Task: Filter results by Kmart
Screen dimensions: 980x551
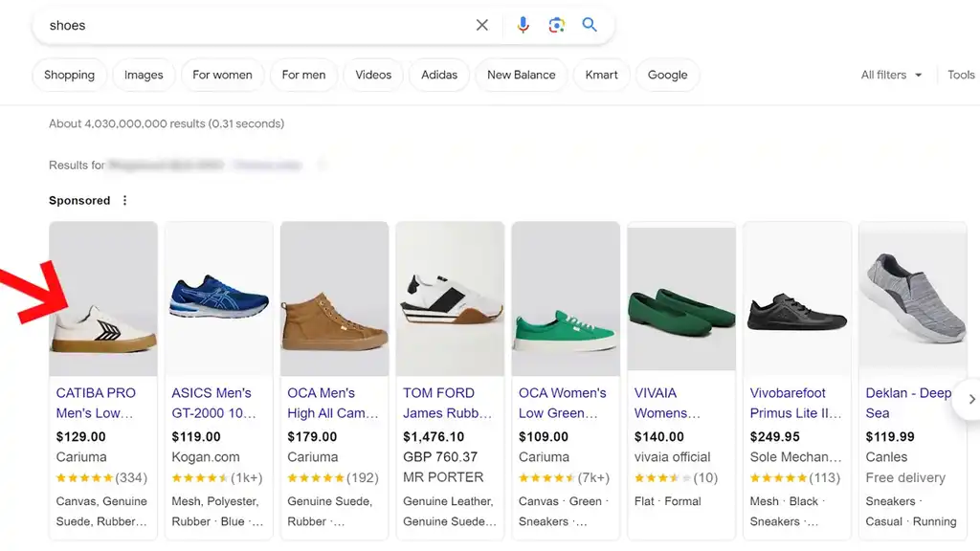Action: [601, 75]
